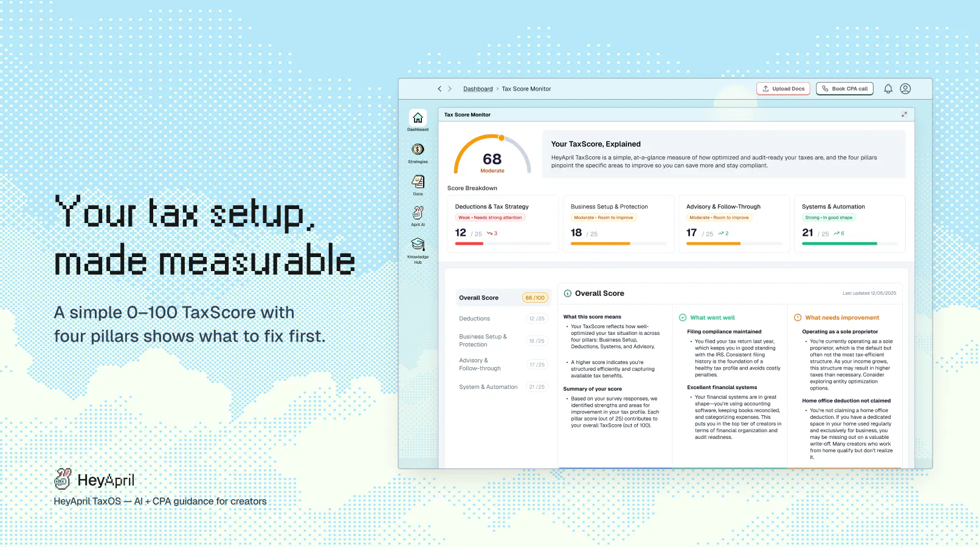
Task: Click the up-trend 2 indicator on Advisory card
Action: click(723, 233)
